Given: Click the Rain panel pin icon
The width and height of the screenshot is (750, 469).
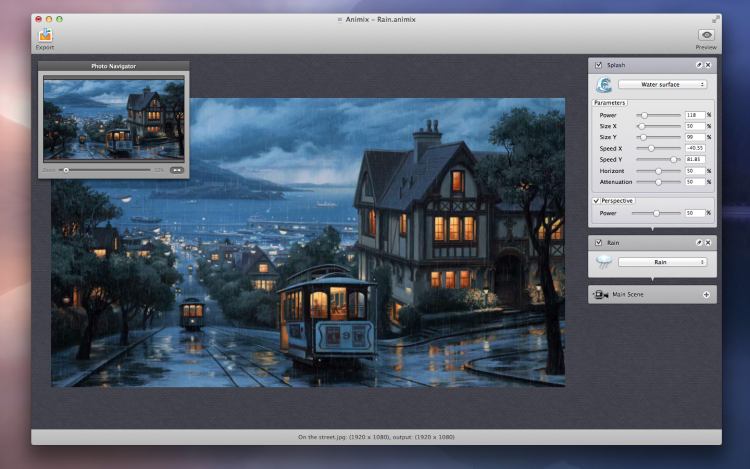Looking at the screenshot, I should coord(698,243).
